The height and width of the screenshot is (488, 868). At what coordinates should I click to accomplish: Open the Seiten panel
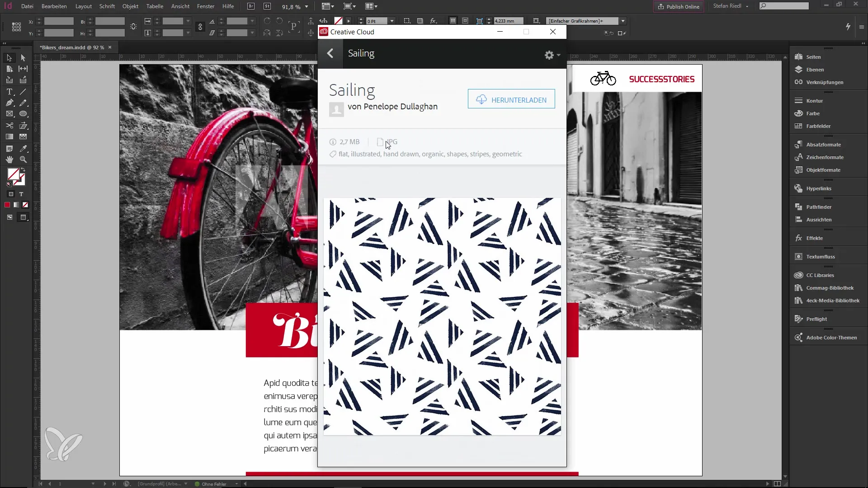(814, 57)
